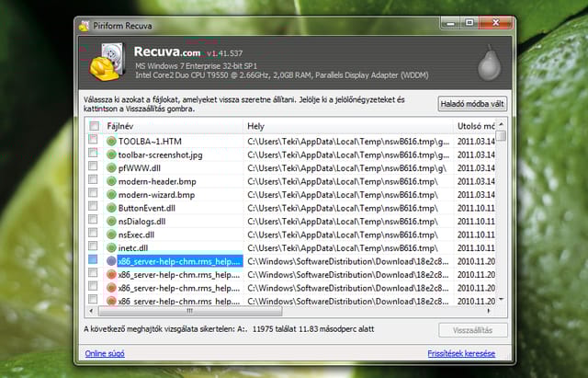Click green status icon of pfWWW.dll

pos(111,168)
